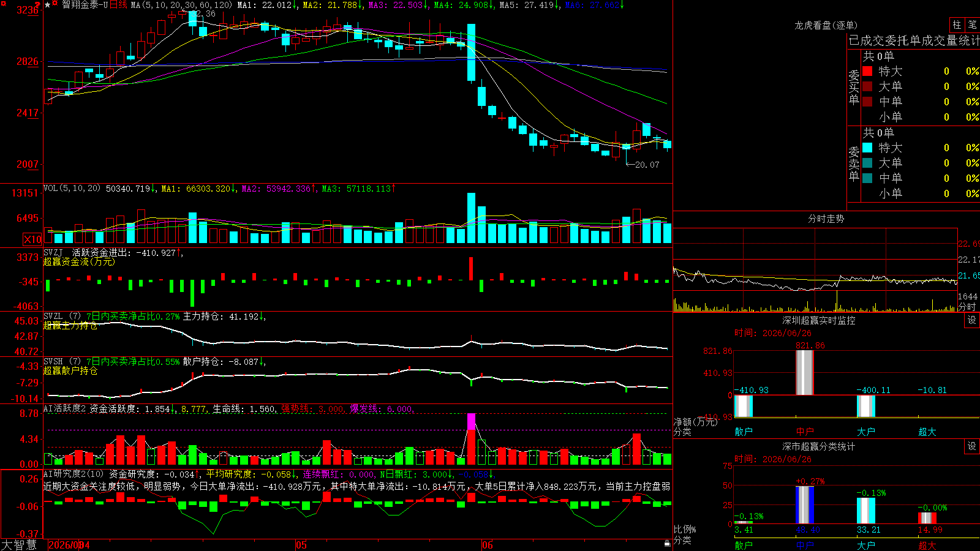Click the 2026/04 date marker on timeline
The height and width of the screenshot is (551, 980).
pyautogui.click(x=69, y=545)
